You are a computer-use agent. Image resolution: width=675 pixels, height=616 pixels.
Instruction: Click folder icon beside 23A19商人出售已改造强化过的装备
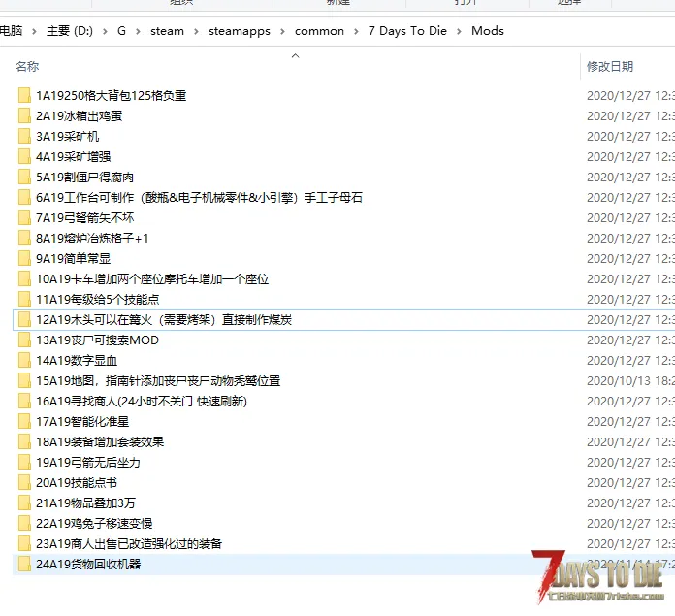click(x=24, y=543)
